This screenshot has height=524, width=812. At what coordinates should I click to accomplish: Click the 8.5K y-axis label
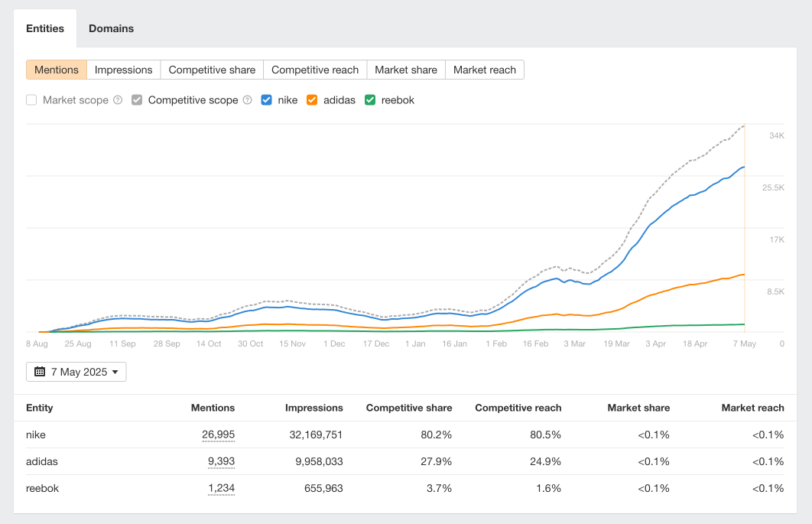tap(776, 291)
